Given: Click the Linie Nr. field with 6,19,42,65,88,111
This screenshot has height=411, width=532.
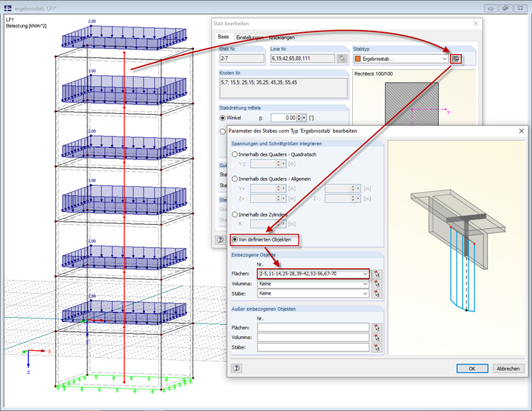Looking at the screenshot, I should point(302,59).
